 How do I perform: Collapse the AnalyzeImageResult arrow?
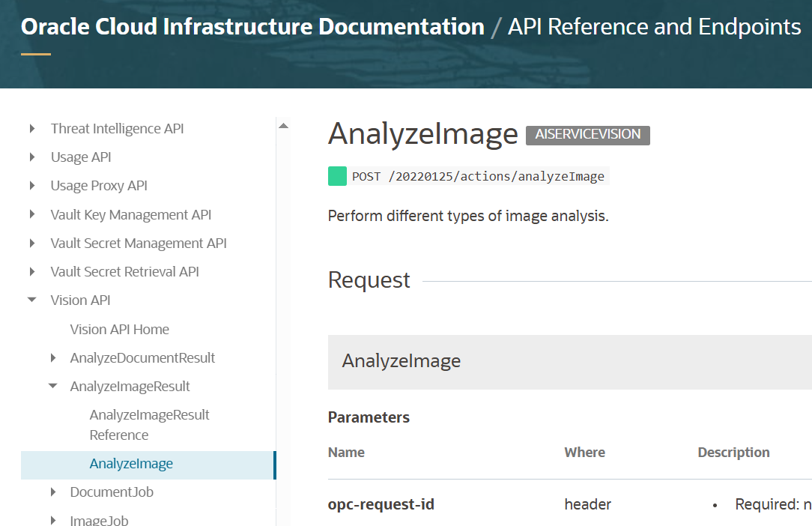pos(53,386)
